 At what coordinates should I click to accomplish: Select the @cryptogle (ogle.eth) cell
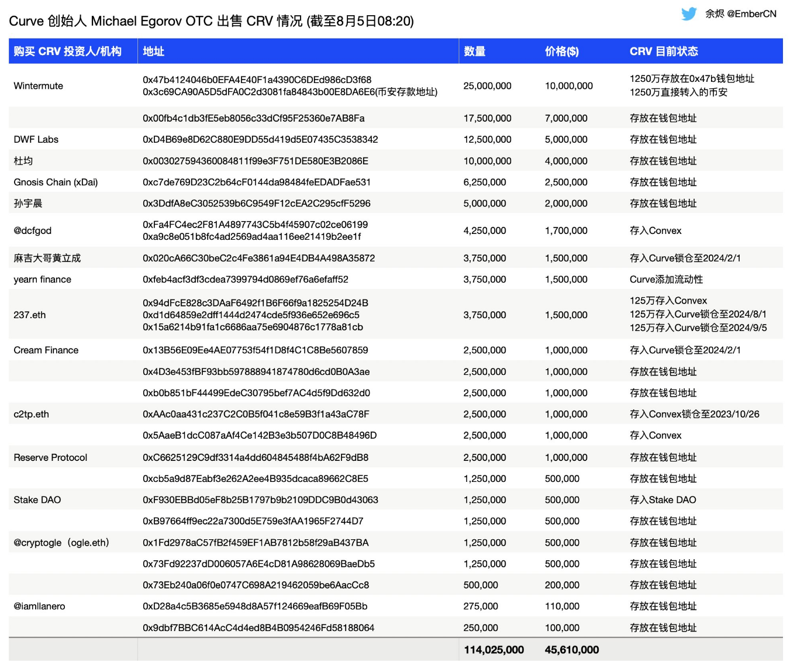(x=61, y=543)
